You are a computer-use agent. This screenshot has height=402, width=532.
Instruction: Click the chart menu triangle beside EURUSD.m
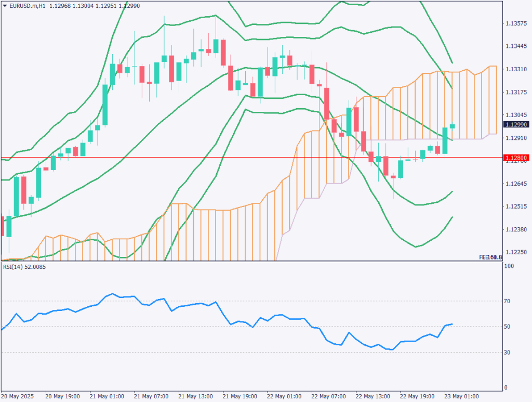click(5, 5)
